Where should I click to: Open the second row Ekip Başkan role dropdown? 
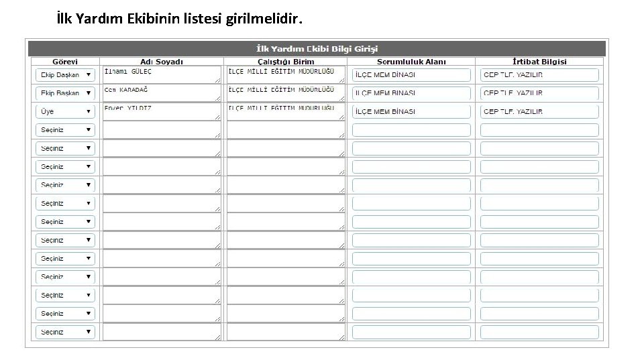click(65, 93)
